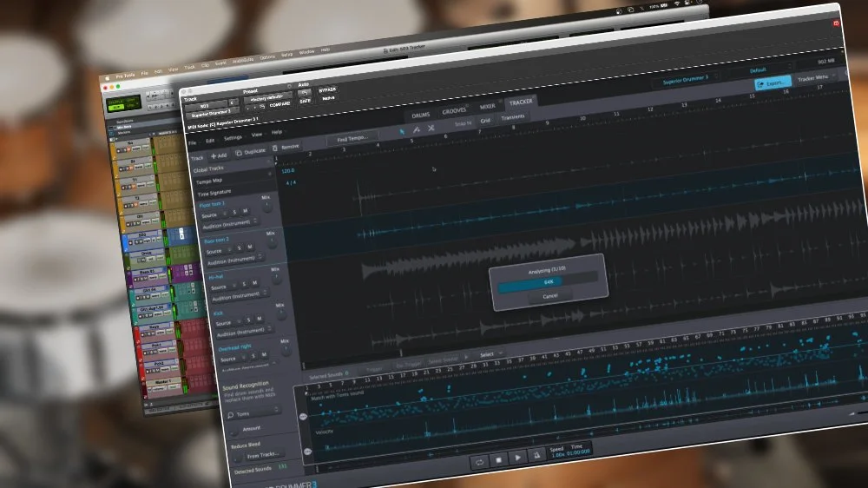This screenshot has height=488, width=868.
Task: Select the TRACKER tab
Action: point(521,102)
